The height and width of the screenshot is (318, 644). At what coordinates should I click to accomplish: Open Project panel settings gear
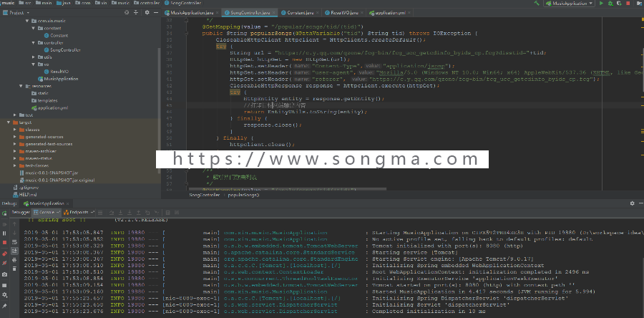[147, 13]
